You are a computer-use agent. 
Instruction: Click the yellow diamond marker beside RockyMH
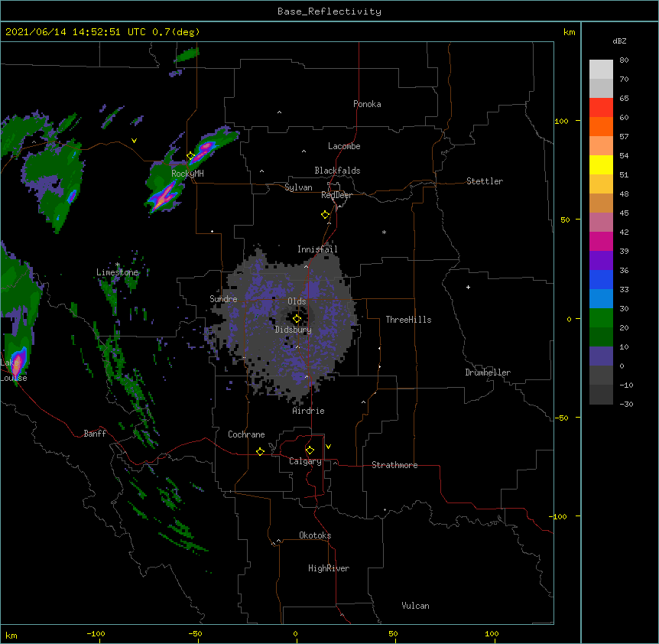pyautogui.click(x=190, y=156)
